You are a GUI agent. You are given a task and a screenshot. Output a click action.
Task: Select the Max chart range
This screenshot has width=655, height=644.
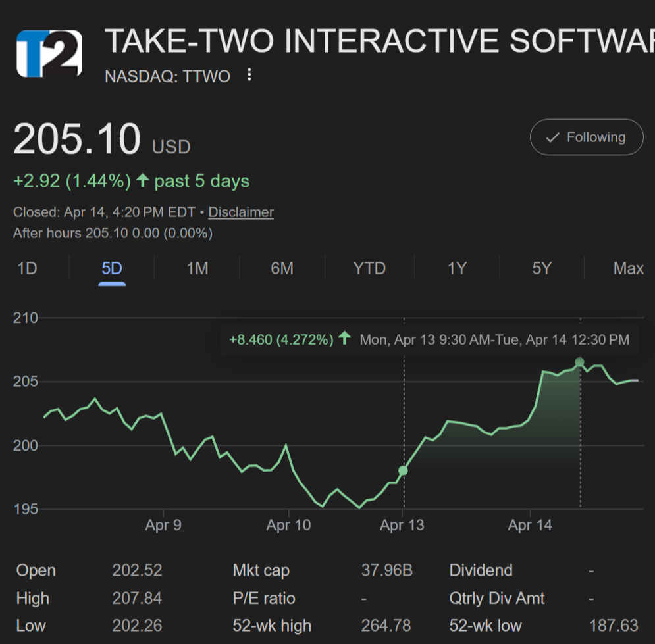(x=628, y=268)
